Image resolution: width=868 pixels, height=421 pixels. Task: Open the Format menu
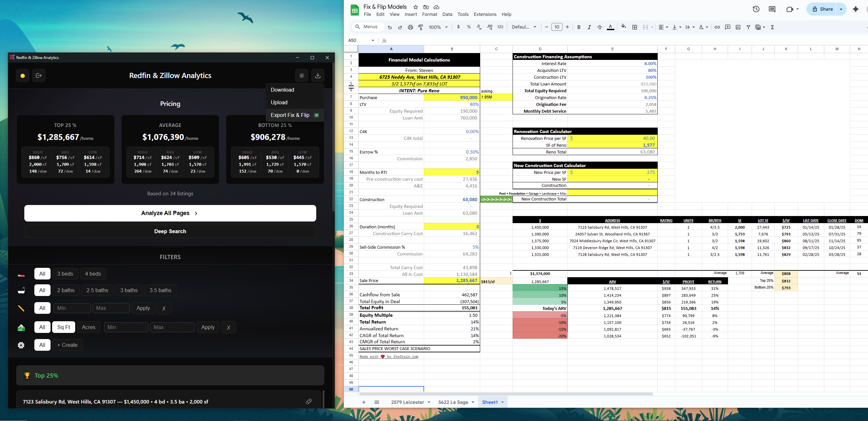point(430,15)
